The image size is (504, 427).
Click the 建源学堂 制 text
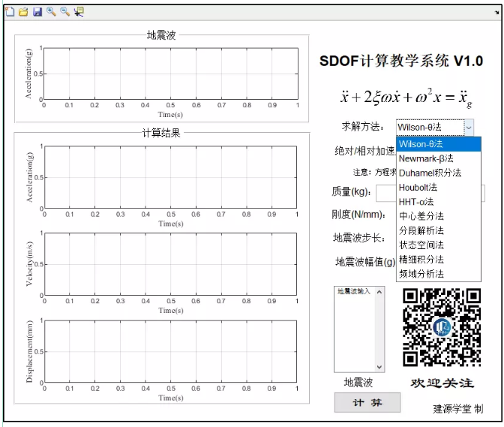point(458,409)
